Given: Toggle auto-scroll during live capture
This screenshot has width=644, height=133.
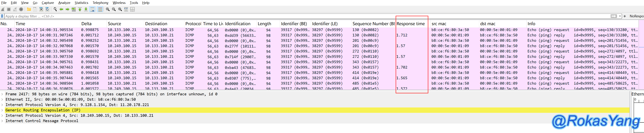Looking at the screenshot, I should 92,9.
